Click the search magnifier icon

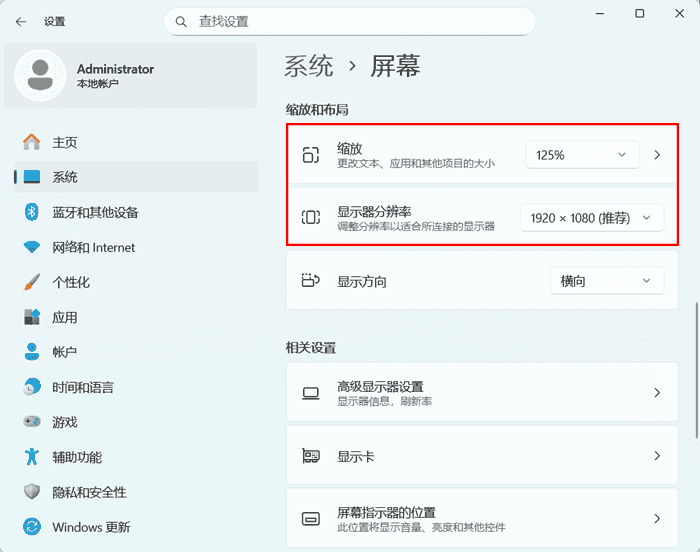(181, 21)
